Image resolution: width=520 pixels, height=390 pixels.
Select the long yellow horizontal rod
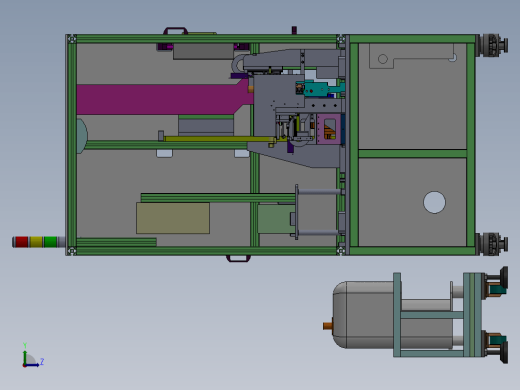pyautogui.click(x=220, y=139)
